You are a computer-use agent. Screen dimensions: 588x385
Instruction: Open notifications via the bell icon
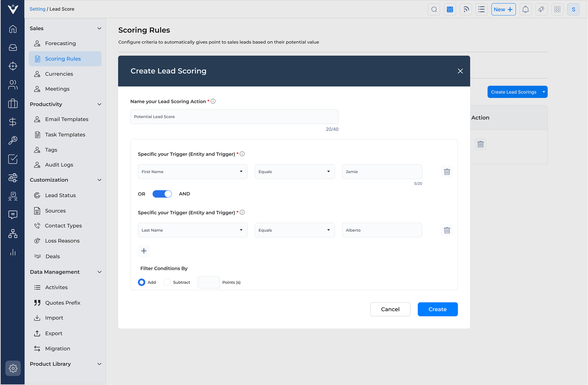525,9
